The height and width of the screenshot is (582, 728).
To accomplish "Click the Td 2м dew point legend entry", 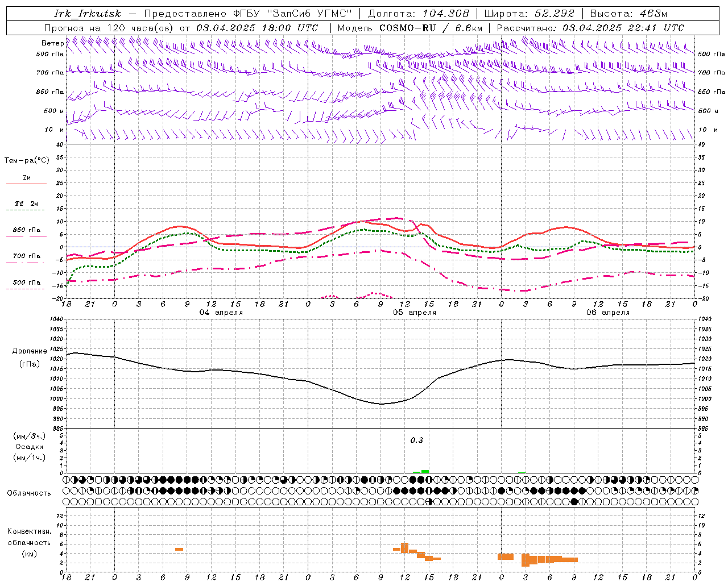I will coord(27,206).
